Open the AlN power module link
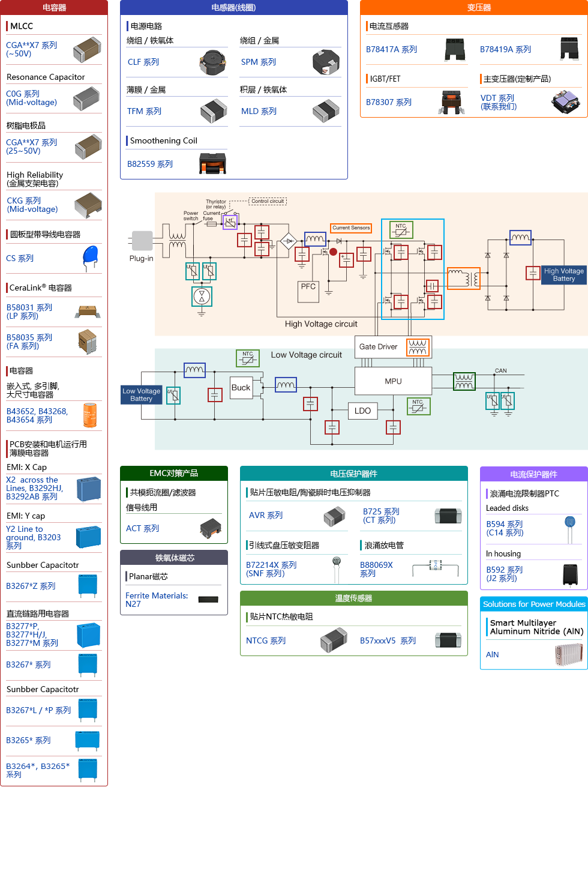The height and width of the screenshot is (871, 588). [x=493, y=654]
